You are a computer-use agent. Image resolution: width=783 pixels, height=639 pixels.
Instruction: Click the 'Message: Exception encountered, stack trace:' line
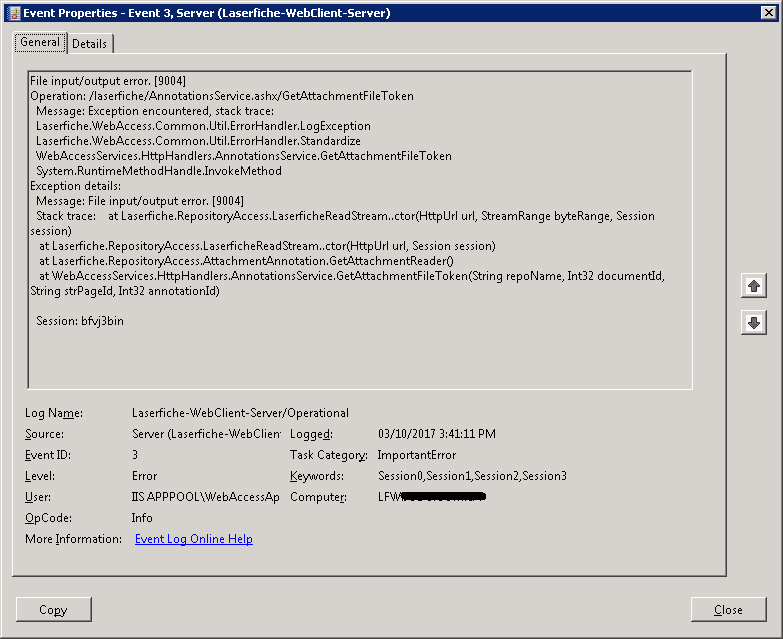155,111
